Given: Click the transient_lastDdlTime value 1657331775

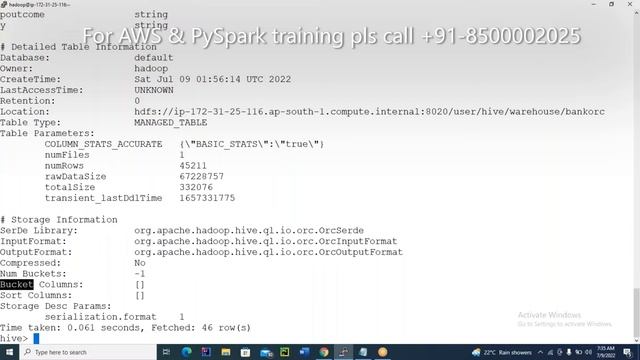Looking at the screenshot, I should point(207,198).
